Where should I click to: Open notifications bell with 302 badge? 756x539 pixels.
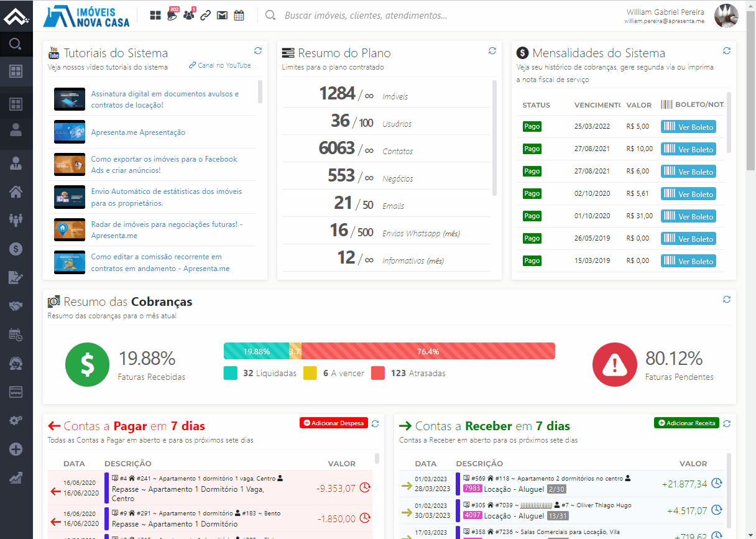[x=172, y=15]
